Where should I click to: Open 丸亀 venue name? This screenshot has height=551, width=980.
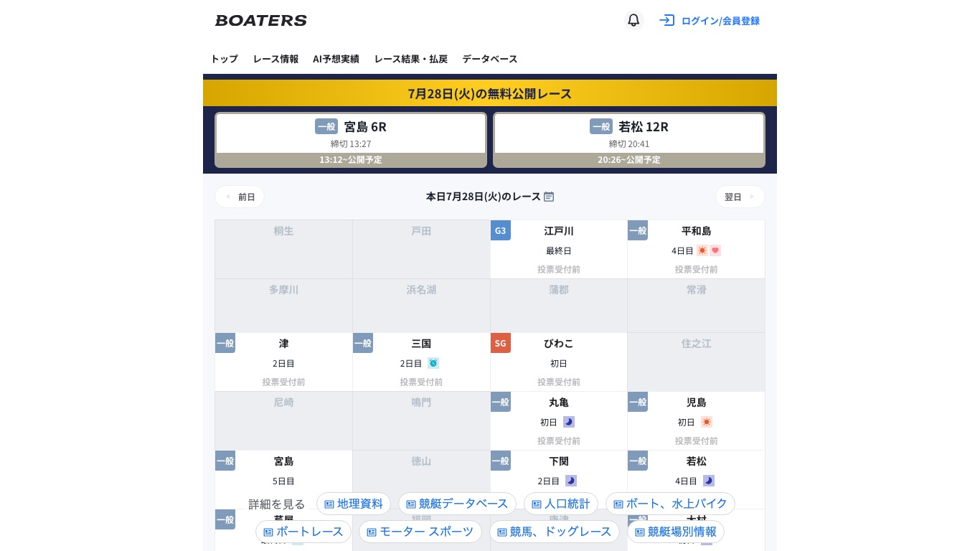(559, 402)
